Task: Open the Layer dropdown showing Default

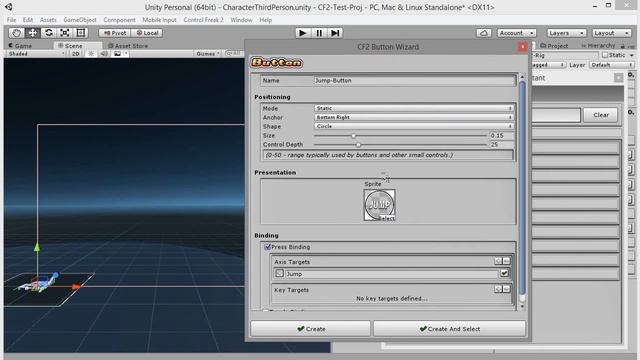Action: pyautogui.click(x=611, y=65)
